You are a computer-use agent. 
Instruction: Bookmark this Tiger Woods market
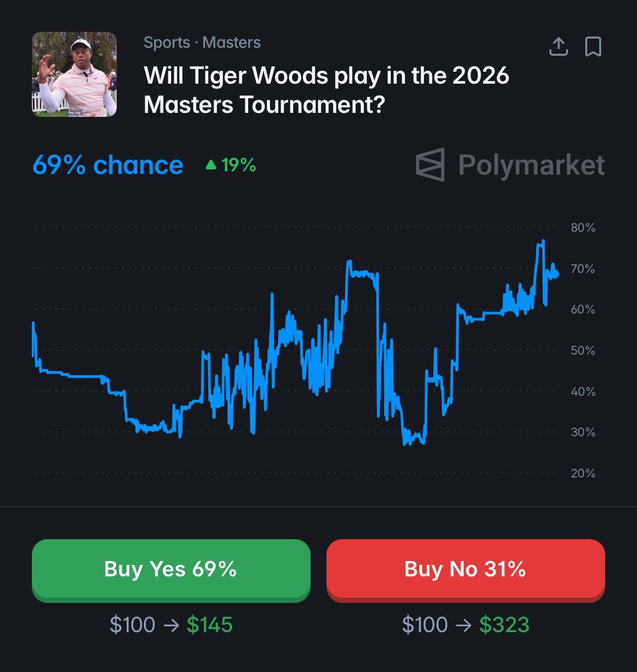coord(593,46)
